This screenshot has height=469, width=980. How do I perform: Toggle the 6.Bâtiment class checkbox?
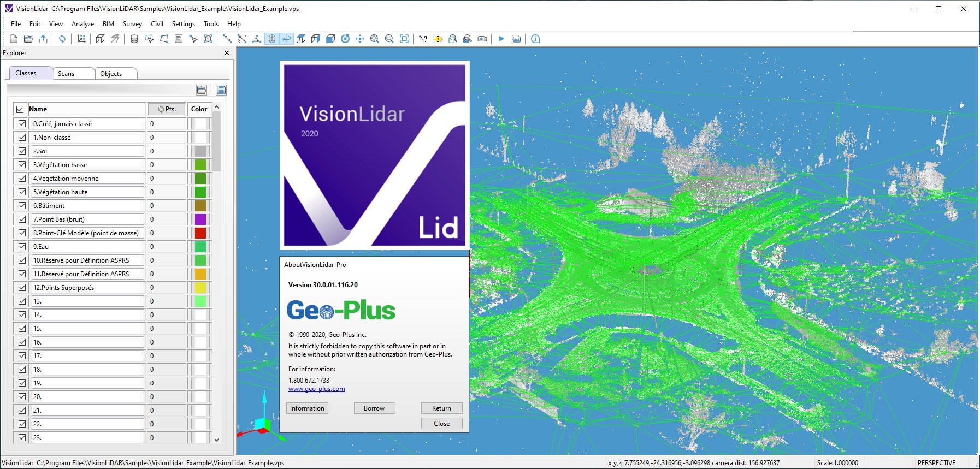tap(22, 206)
